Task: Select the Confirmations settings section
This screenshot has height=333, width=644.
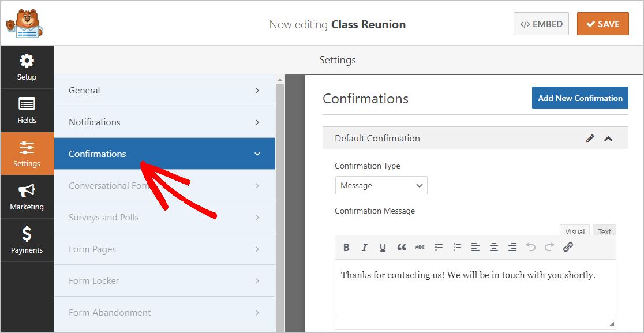Action: click(x=164, y=154)
